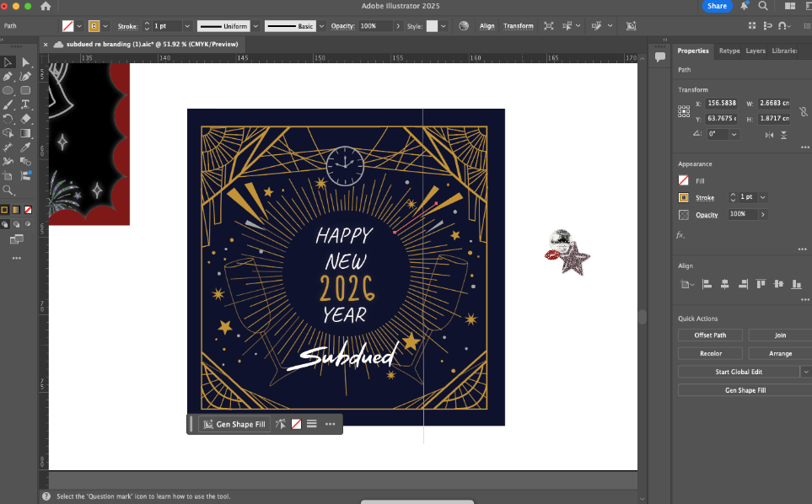Open Align To dropdown in Align panel
The image size is (812, 504).
point(686,284)
